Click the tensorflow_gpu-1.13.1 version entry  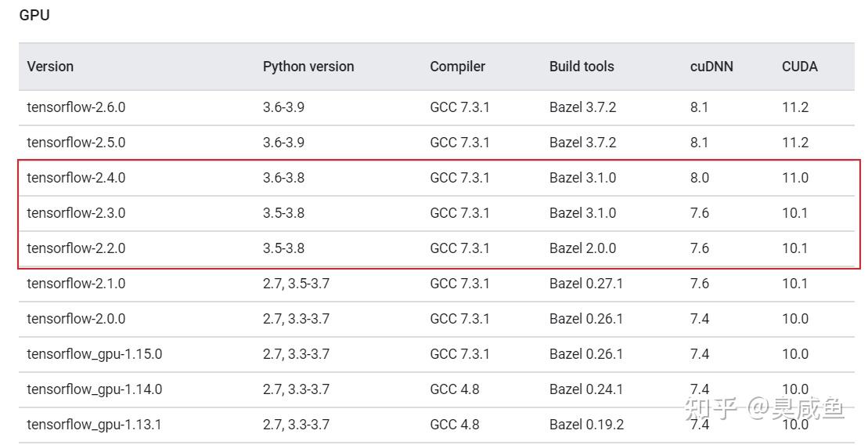click(94, 425)
